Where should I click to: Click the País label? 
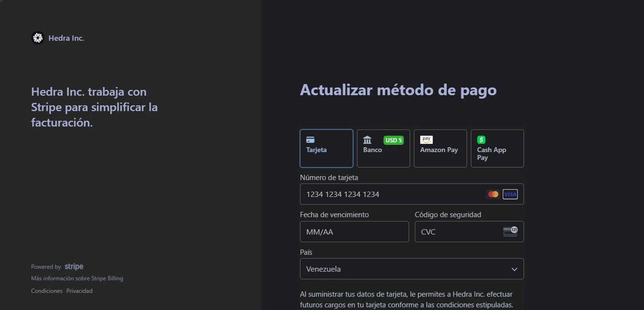click(x=306, y=252)
